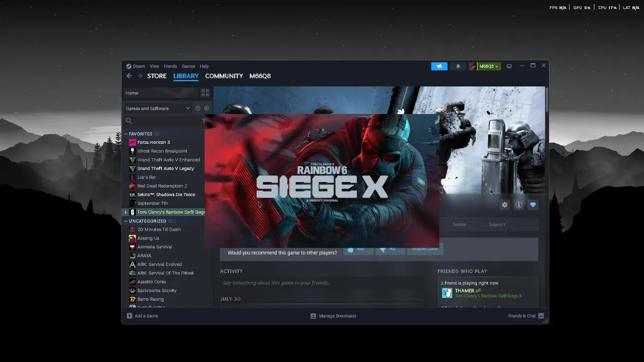The image size is (644, 362).
Task: Click Among Us game icon
Action: (x=132, y=238)
